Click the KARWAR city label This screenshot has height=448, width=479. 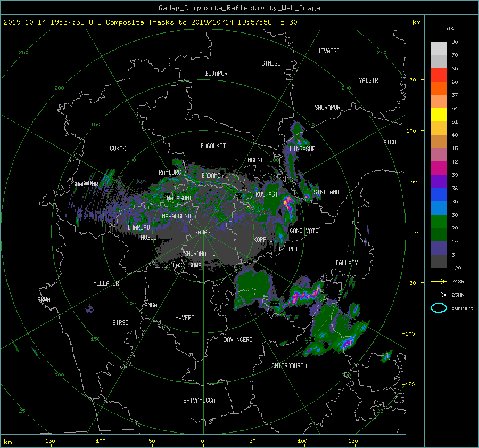tap(44, 299)
